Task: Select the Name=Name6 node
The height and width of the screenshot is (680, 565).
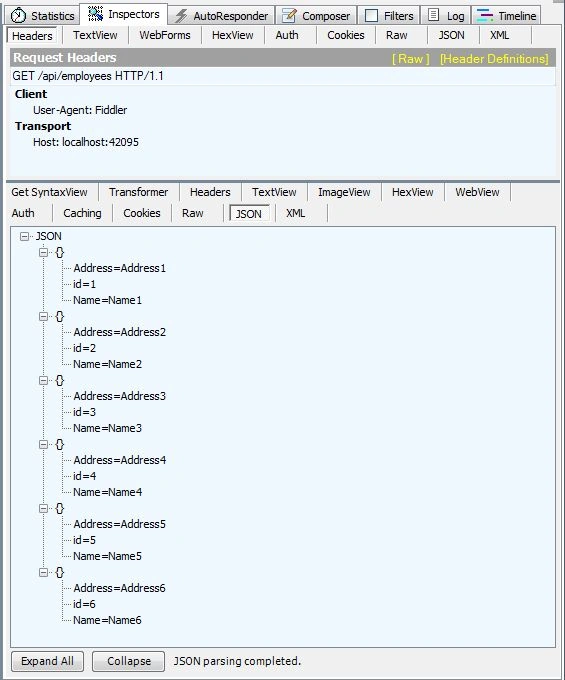Action: pos(108,620)
